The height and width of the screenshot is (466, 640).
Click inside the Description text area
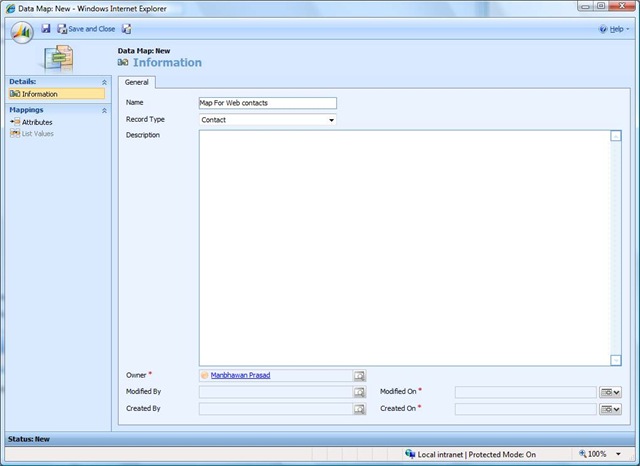click(x=404, y=247)
